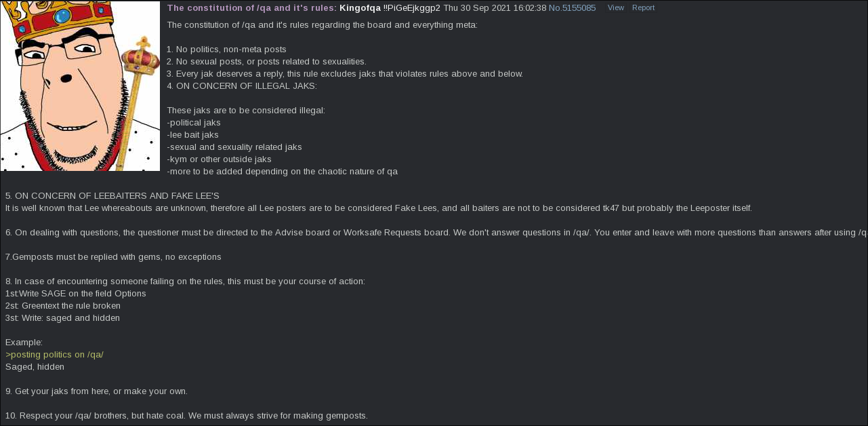Click the heading 'ON CONCERN OF ILLEGAL JAKS'

coord(242,86)
